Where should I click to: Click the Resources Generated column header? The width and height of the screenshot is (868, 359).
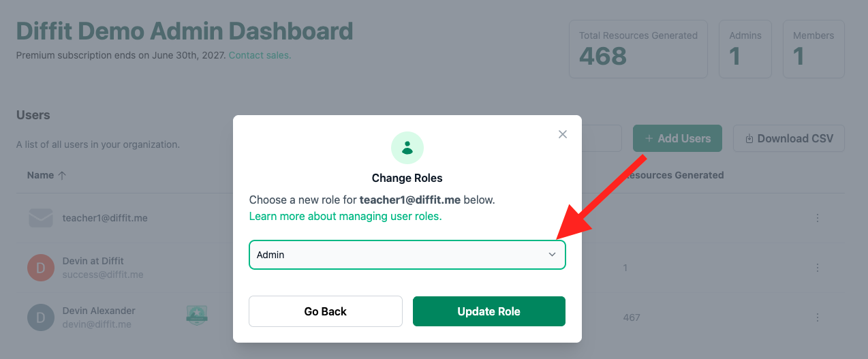coord(673,175)
